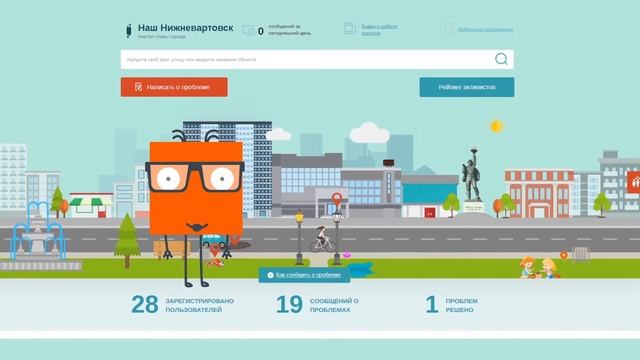Open the Рейтинг активистов button
Viewport: 640px width, 360px height.
point(467,87)
